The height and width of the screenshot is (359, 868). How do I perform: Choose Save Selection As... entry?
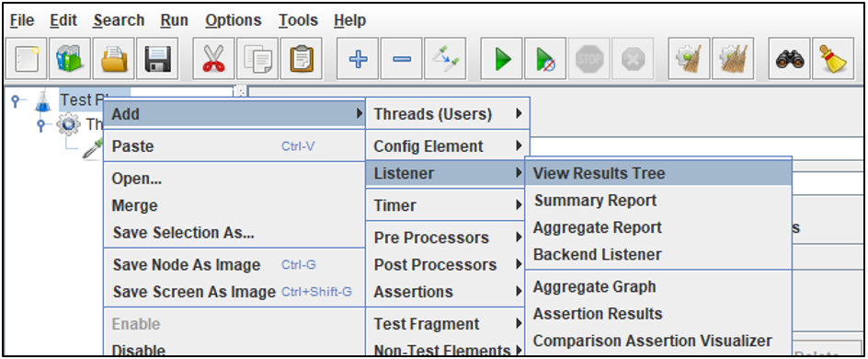tap(234, 233)
